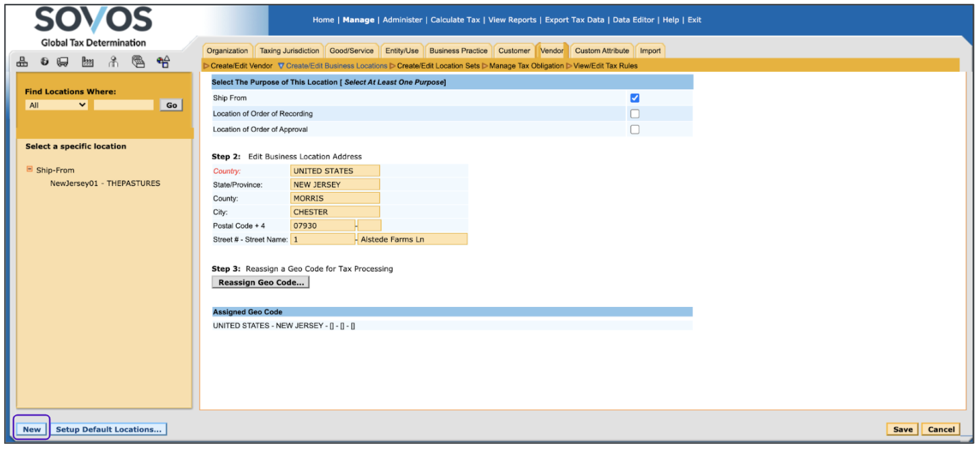Expand the Create/Edit Vendor submenu arrow

click(x=206, y=66)
